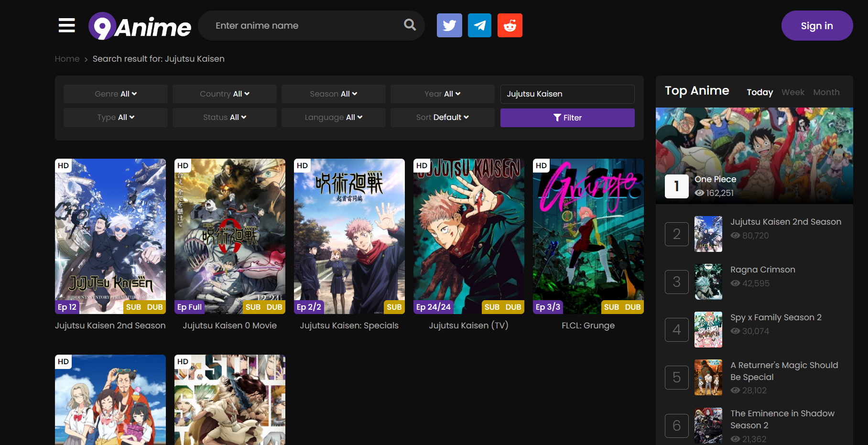This screenshot has width=868, height=445.
Task: Open the Twitter share icon
Action: click(x=449, y=25)
